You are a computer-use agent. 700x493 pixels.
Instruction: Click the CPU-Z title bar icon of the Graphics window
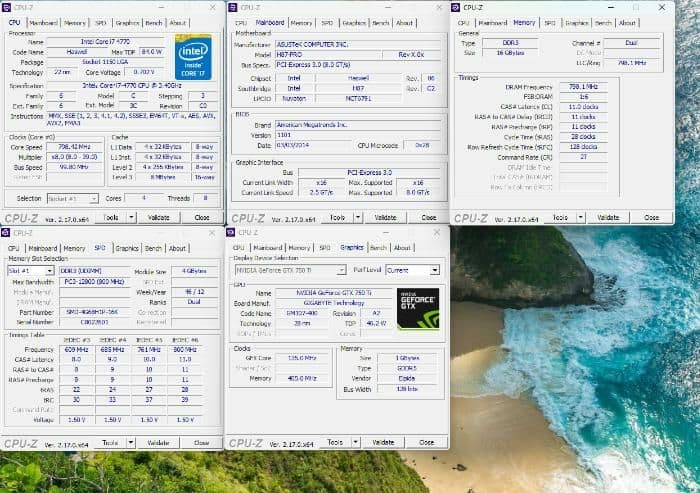click(230, 232)
